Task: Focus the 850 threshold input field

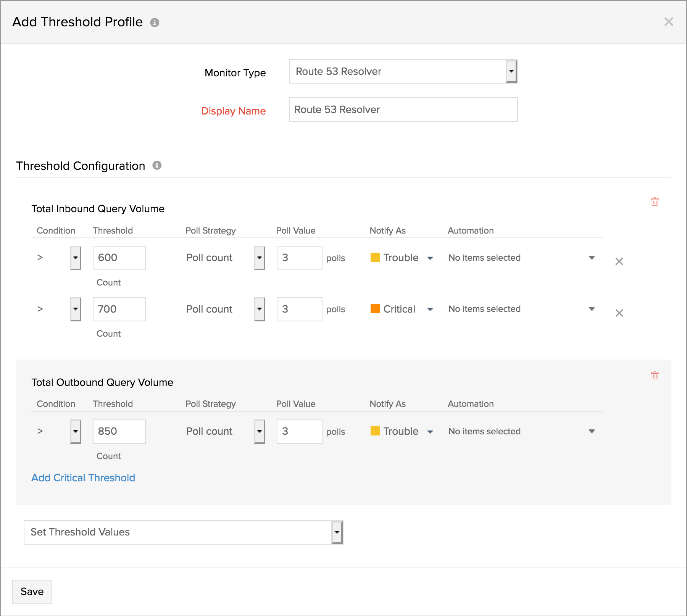Action: point(119,431)
